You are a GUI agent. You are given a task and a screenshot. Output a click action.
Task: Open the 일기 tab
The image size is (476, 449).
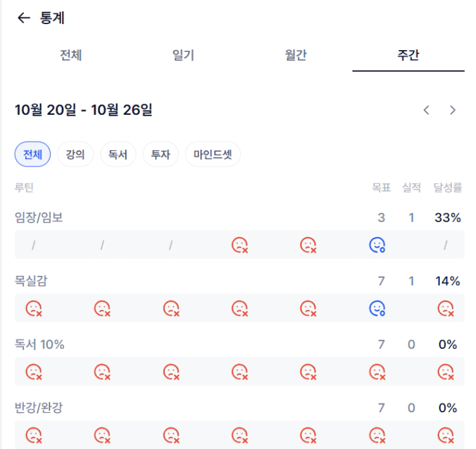[183, 55]
